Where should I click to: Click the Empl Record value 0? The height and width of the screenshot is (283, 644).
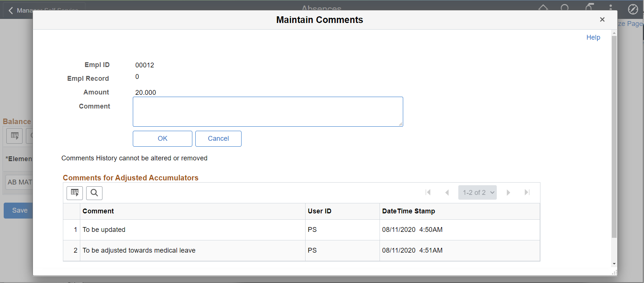point(137,77)
